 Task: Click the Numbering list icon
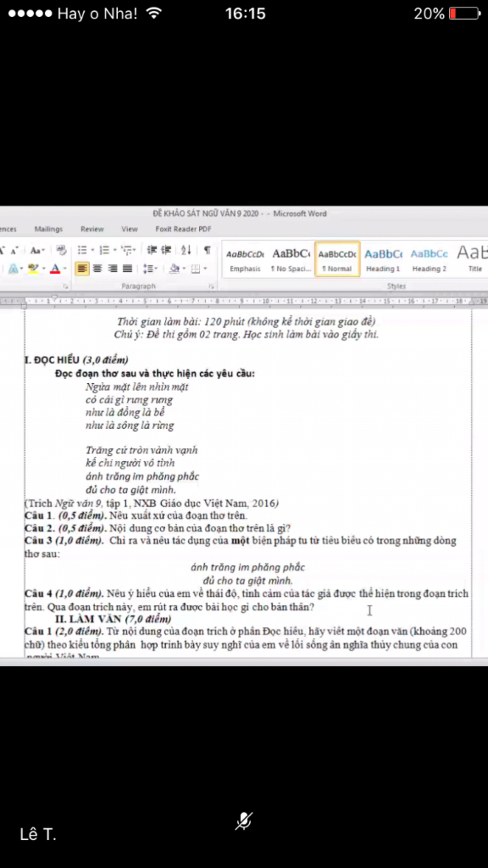pos(104,250)
